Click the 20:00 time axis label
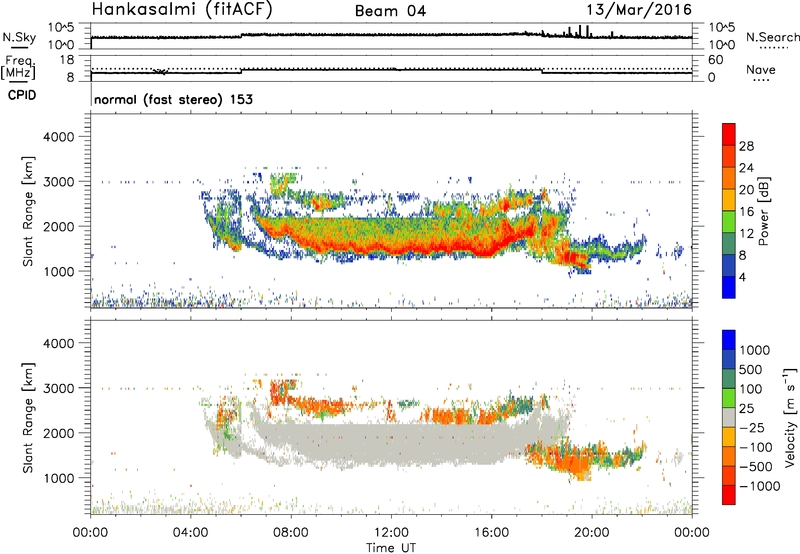Viewport: 800px width, 554px height. click(x=592, y=533)
